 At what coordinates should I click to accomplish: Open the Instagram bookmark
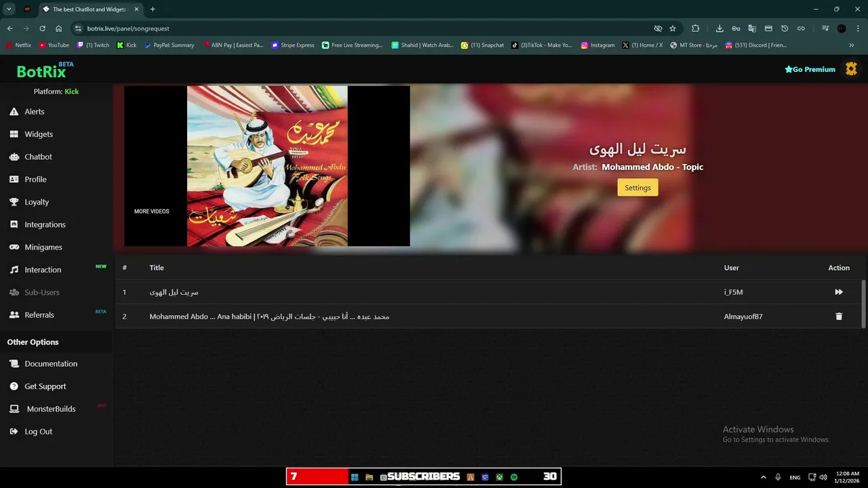click(x=598, y=45)
